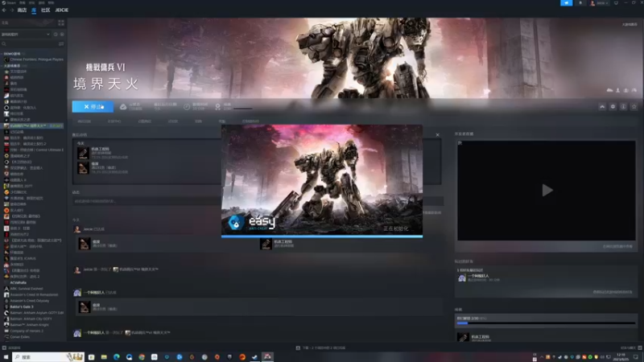Switch library to grid view icon
The width and height of the screenshot is (644, 362).
pos(61,23)
